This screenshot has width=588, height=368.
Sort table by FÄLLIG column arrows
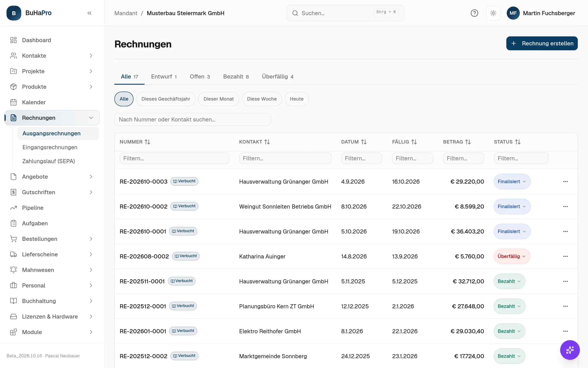pyautogui.click(x=414, y=142)
